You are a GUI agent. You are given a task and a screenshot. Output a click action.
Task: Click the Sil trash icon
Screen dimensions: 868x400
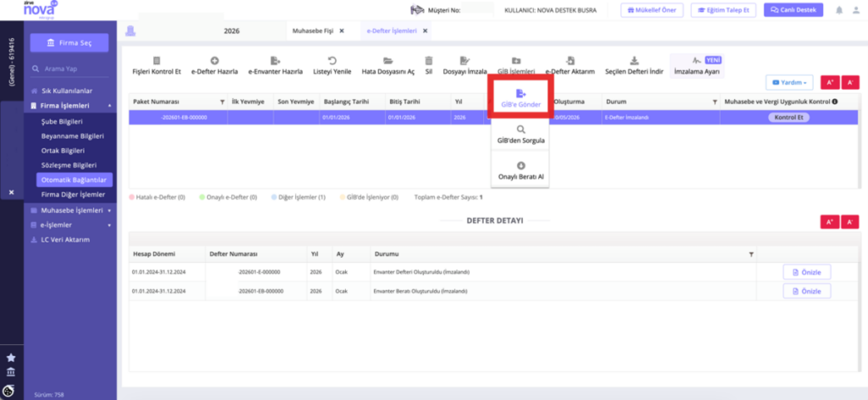tap(428, 61)
